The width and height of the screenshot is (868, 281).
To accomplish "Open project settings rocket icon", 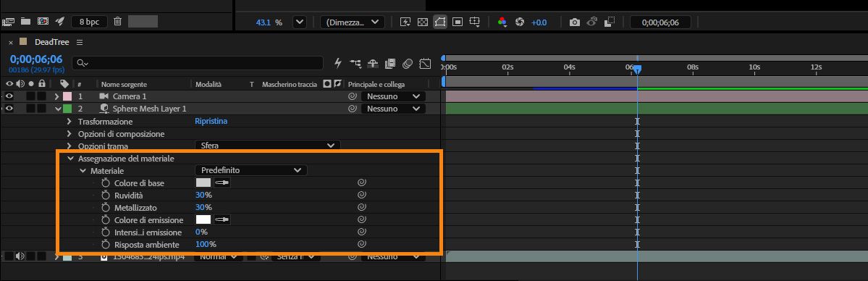I will click(60, 22).
